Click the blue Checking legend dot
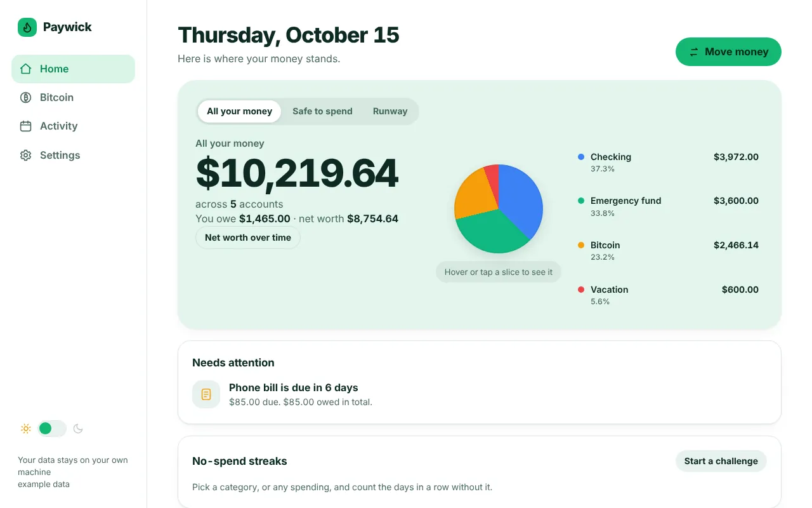The width and height of the screenshot is (812, 508). click(x=581, y=157)
